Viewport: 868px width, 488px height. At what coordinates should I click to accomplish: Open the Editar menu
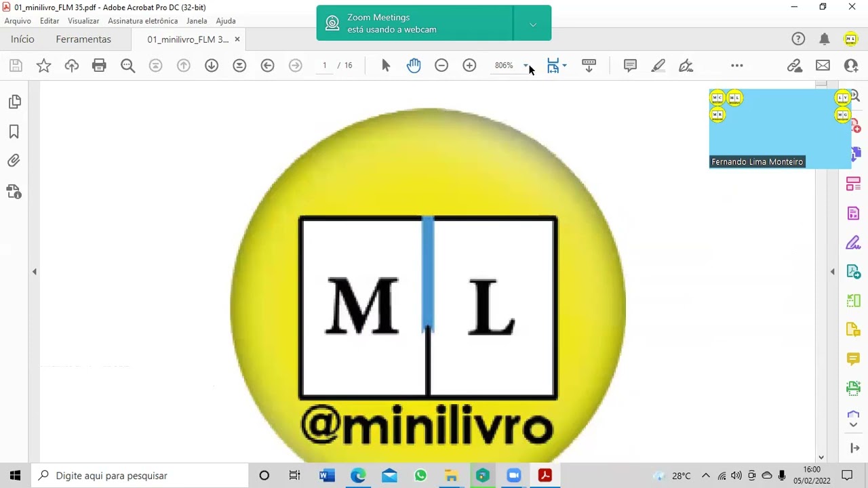coord(50,21)
